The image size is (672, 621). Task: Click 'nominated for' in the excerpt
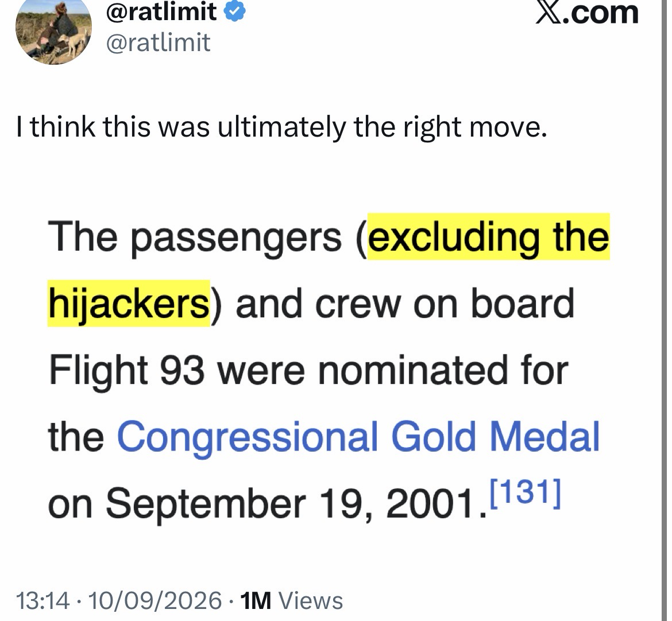tap(443, 370)
